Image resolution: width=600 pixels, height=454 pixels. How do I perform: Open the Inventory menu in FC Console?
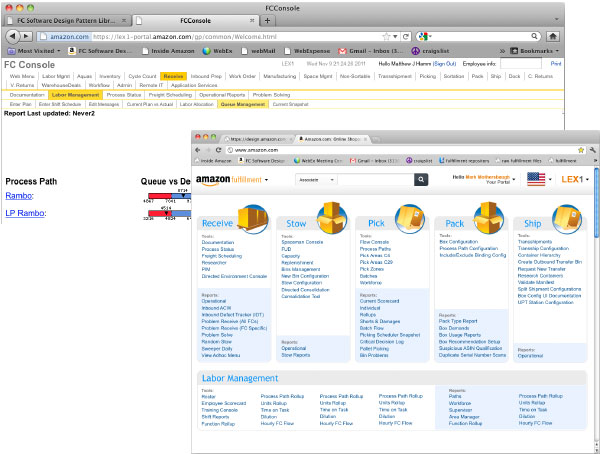pos(109,76)
